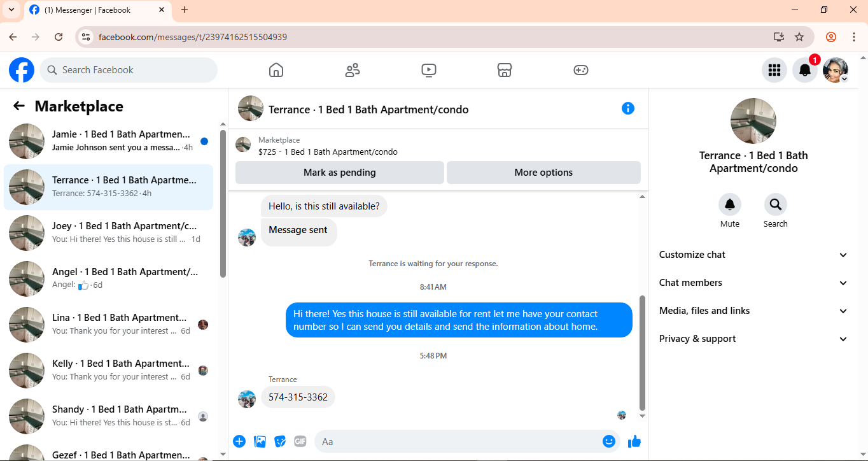
Task: Click the chat messages scrollbar
Action: tap(642, 352)
